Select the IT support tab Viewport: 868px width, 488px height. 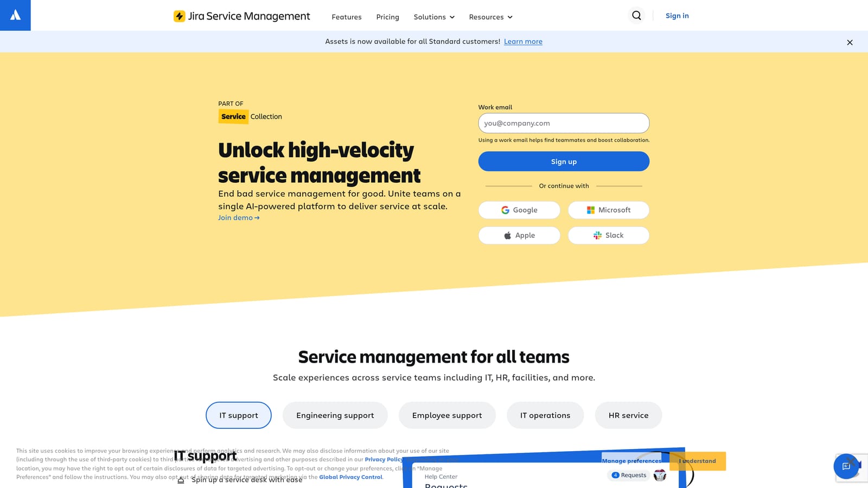[239, 415]
